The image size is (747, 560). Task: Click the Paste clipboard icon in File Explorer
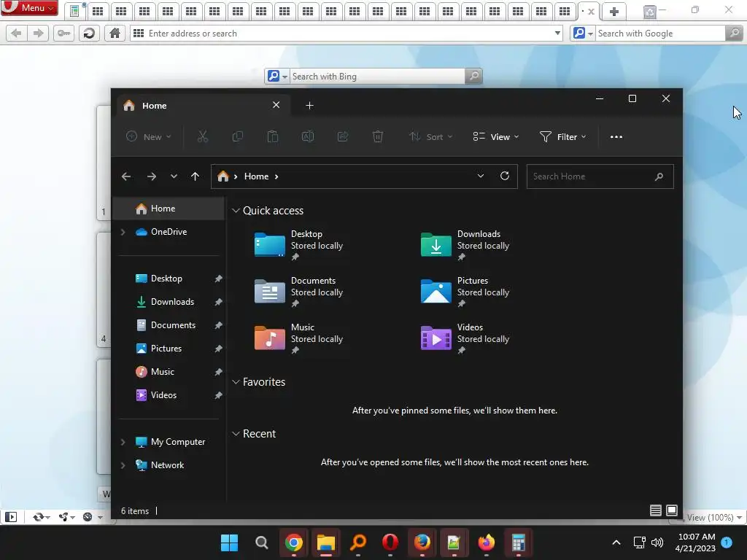click(273, 136)
